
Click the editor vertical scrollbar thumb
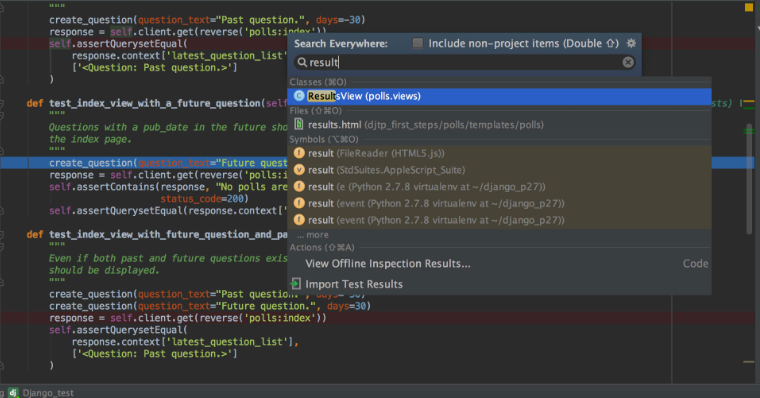[749, 179]
